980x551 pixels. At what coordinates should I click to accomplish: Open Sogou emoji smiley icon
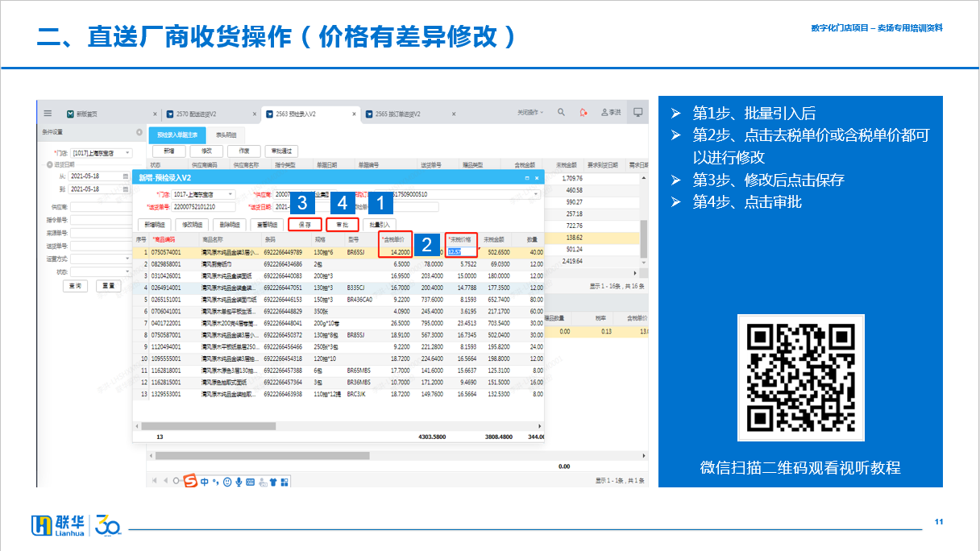click(x=227, y=482)
